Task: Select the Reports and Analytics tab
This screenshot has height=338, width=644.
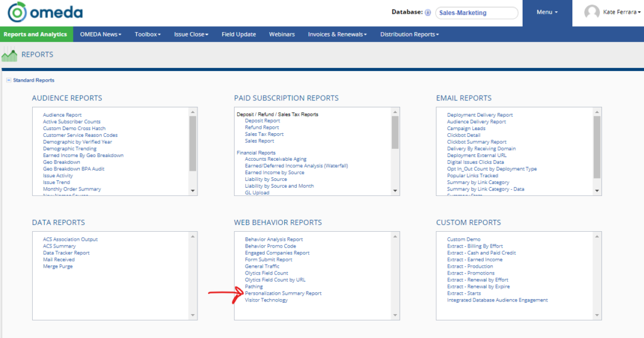Action: (x=36, y=35)
